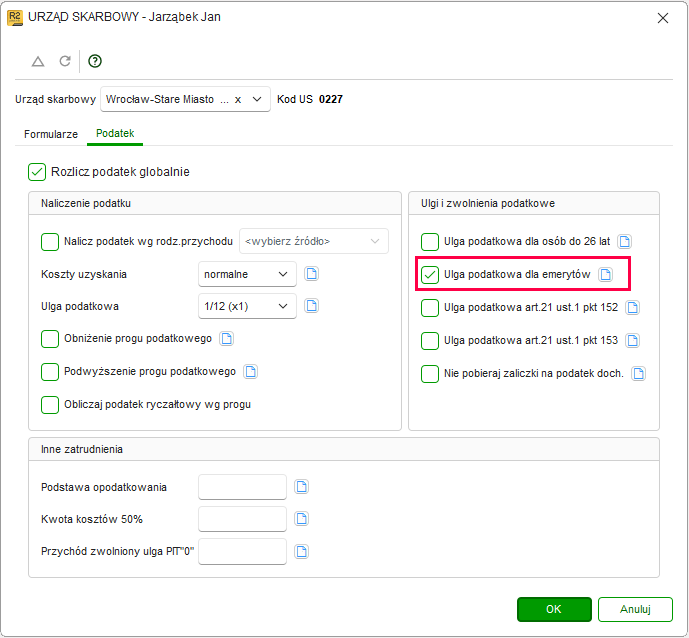Open help via the question mark icon
689x638 pixels.
point(95,61)
